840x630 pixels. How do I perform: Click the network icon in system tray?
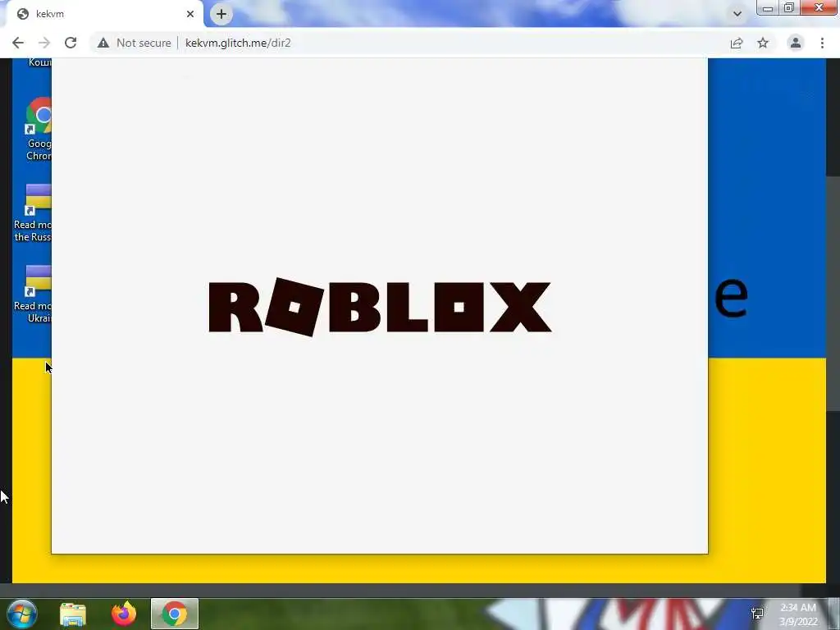click(x=757, y=614)
